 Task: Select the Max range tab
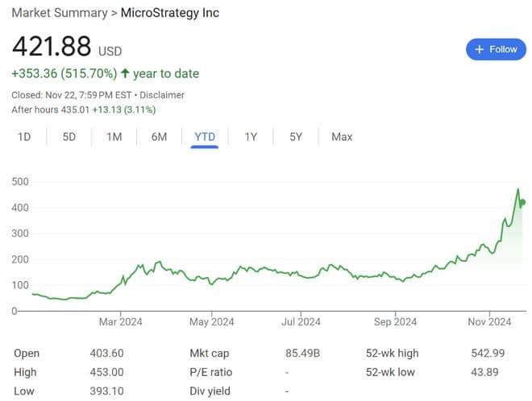click(342, 137)
